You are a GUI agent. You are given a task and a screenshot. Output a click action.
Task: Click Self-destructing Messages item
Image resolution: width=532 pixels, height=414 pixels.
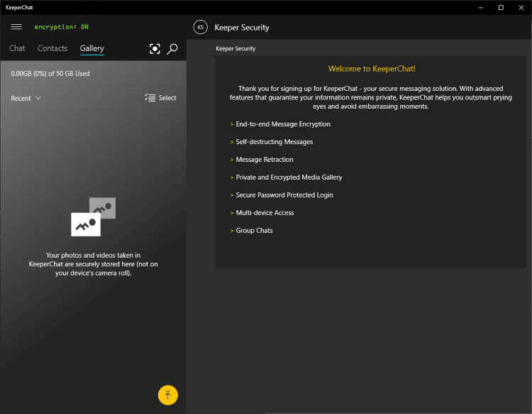(x=274, y=141)
